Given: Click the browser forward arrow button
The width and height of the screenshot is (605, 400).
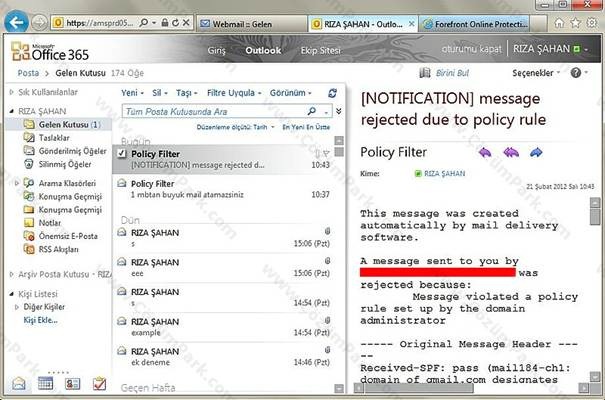Looking at the screenshot, I should (x=39, y=23).
